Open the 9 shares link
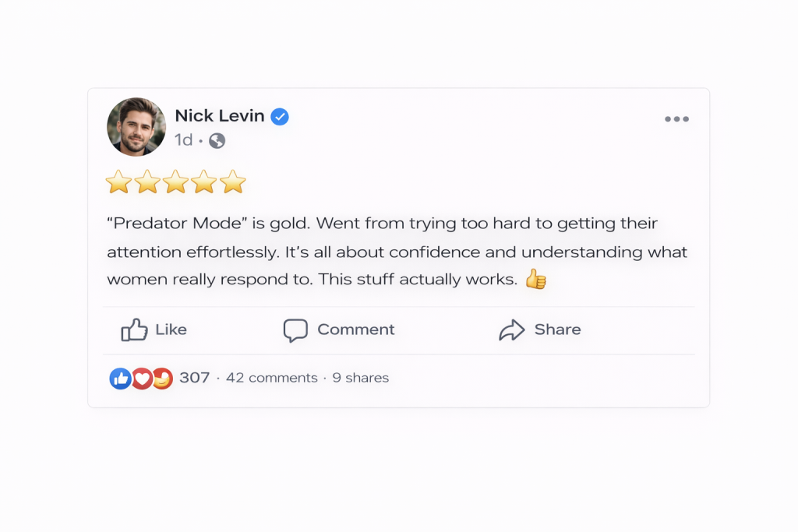798x532 pixels. coord(361,379)
